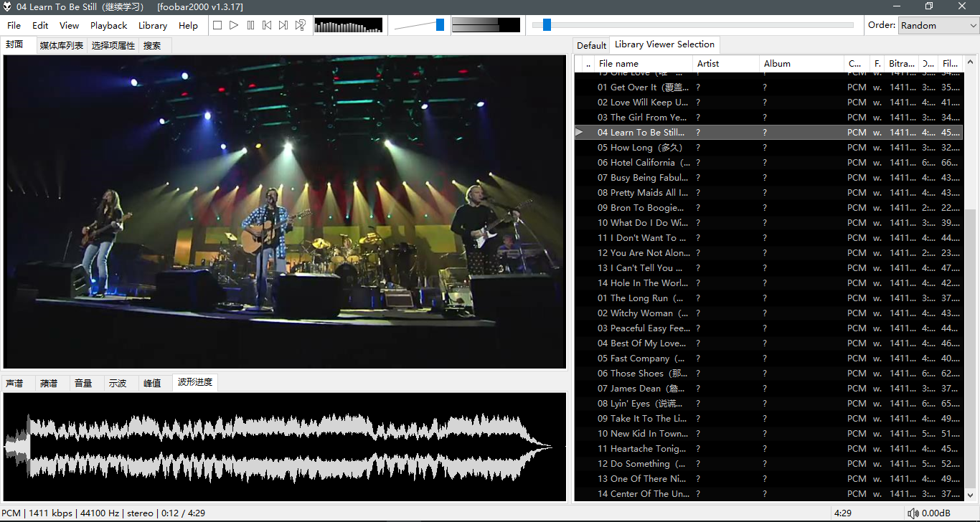This screenshot has height=522, width=980.
Task: Switch to the 媒体库列表 tab
Action: pyautogui.click(x=61, y=45)
